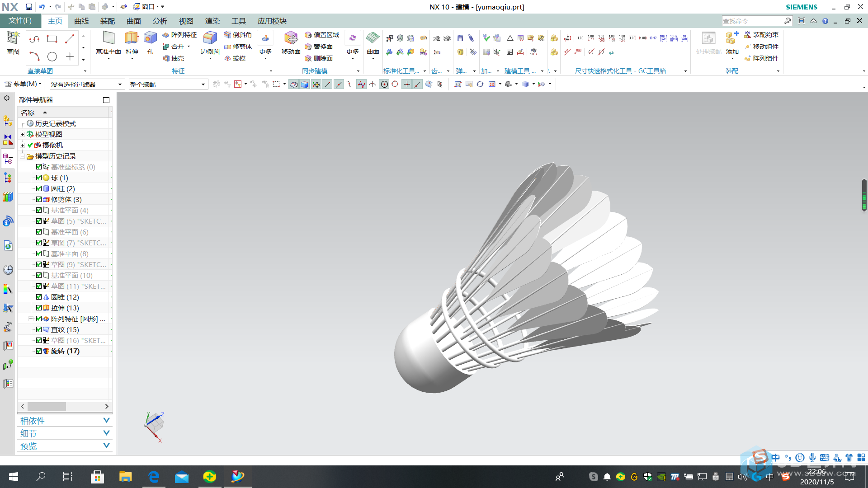Screen dimensions: 868x488
Task: Click the XYZ view triad
Action: tap(155, 426)
